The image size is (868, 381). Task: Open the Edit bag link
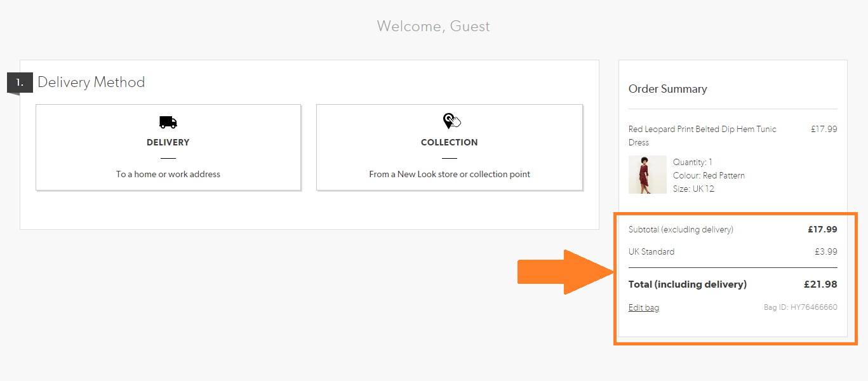click(644, 307)
